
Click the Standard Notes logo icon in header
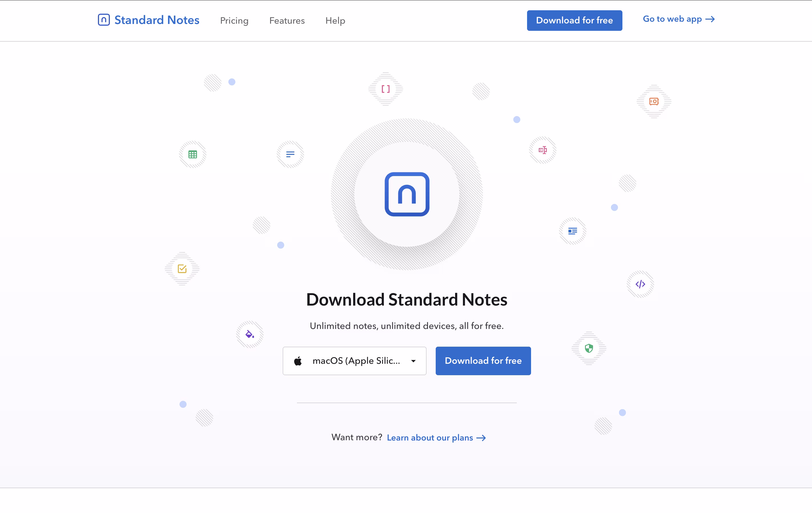point(104,20)
